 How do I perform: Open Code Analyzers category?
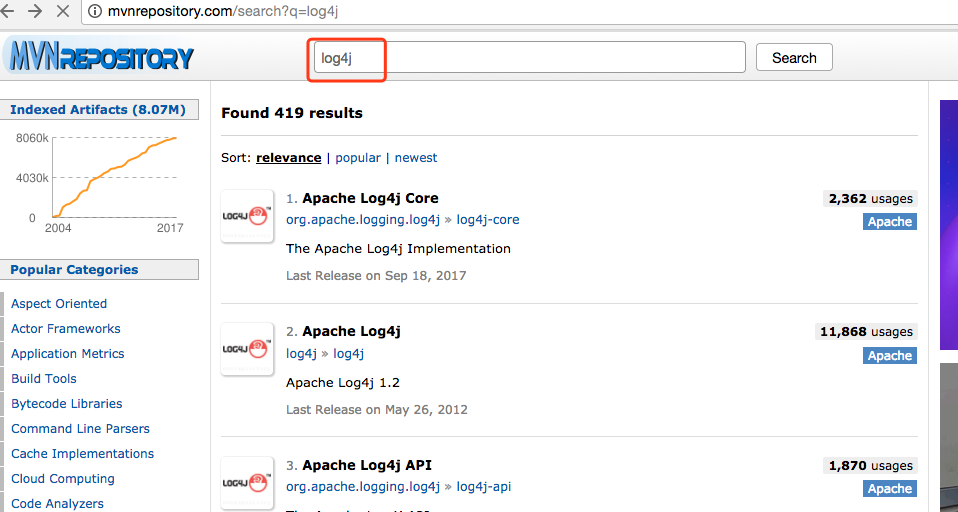57,504
